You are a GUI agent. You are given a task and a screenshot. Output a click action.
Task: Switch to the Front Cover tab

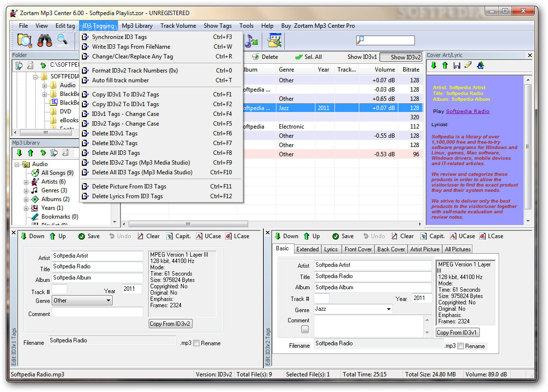pyautogui.click(x=358, y=249)
